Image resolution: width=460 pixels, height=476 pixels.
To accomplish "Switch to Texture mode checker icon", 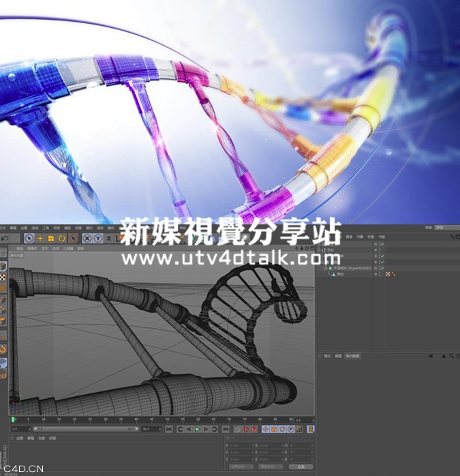I will click(x=3, y=277).
